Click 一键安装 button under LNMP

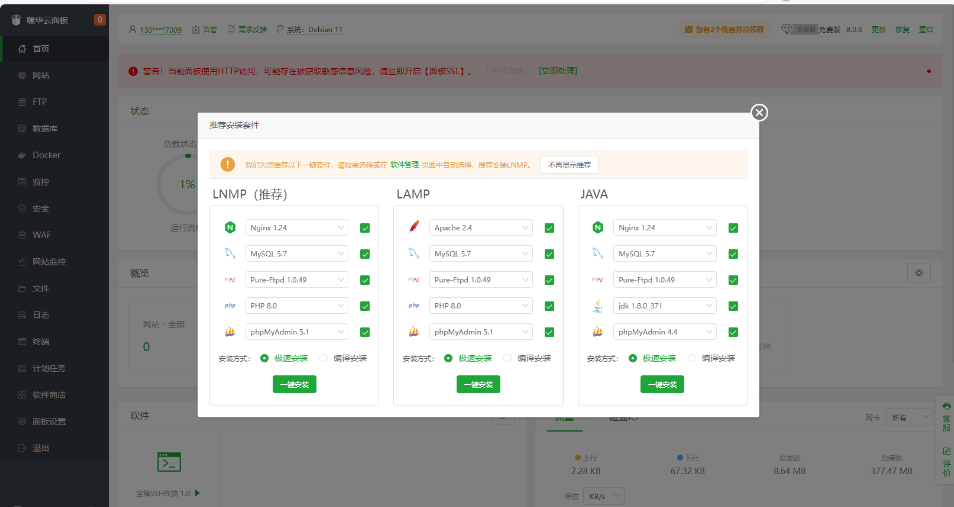tap(294, 384)
